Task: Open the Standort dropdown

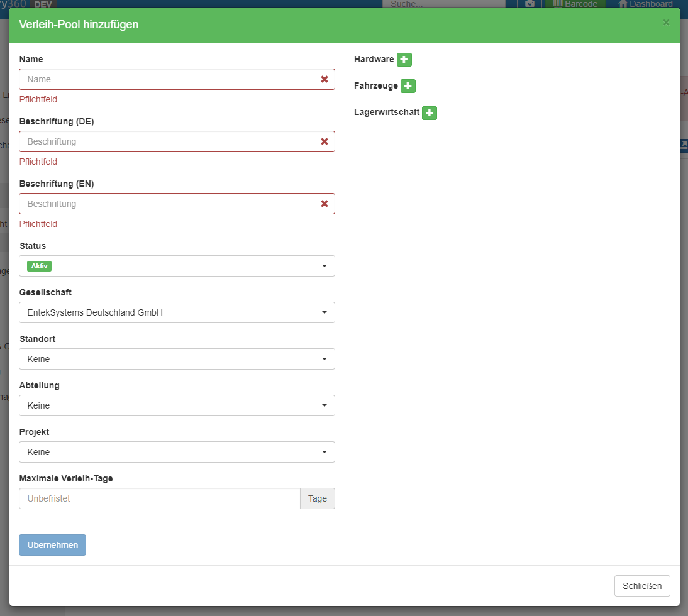Action: [177, 359]
